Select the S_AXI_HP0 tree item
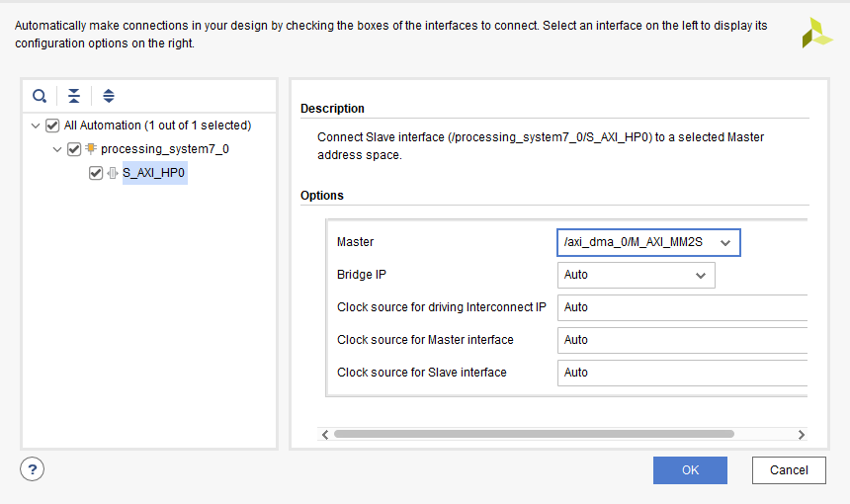 point(154,173)
